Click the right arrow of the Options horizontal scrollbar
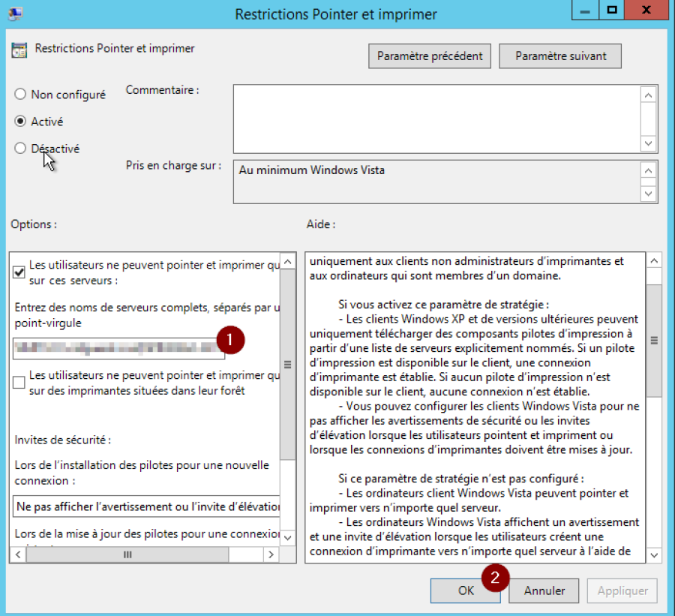This screenshot has width=675, height=616. 271,554
